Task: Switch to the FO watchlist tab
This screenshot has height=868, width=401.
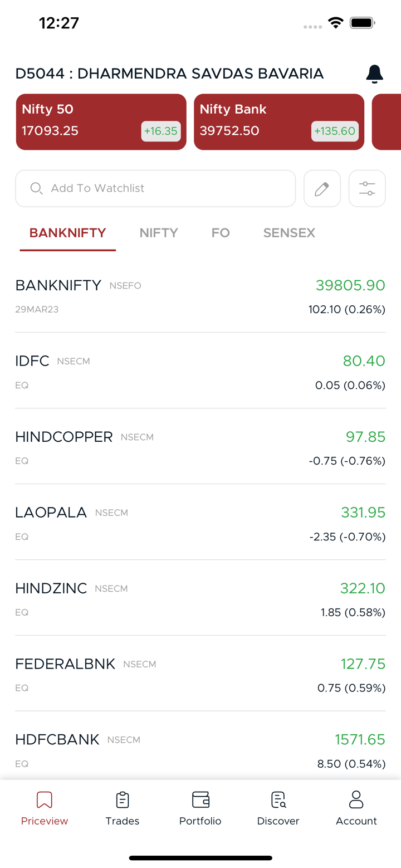Action: tap(221, 233)
